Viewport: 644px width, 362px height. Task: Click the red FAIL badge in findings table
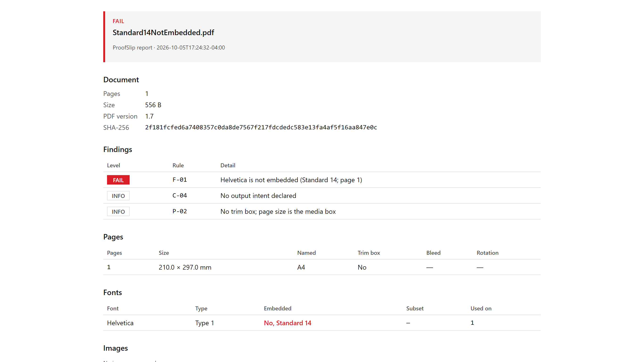[118, 180]
